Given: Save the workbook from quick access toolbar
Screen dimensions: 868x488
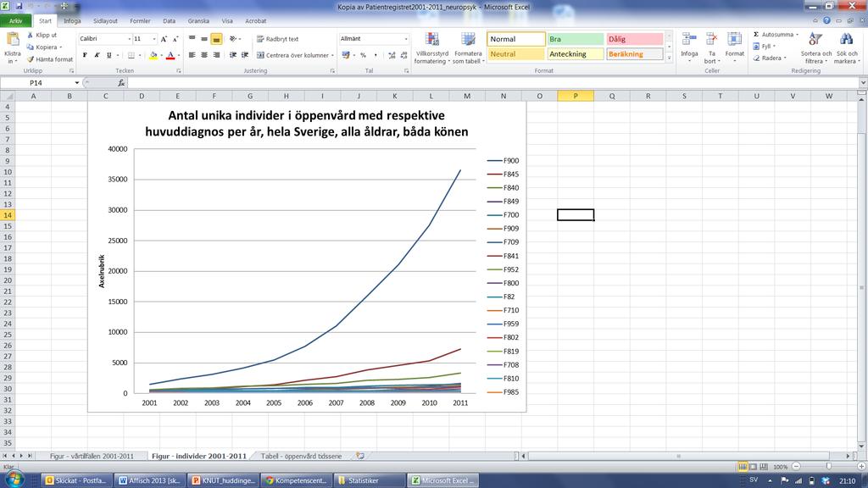Looking at the screenshot, I should tap(19, 6).
